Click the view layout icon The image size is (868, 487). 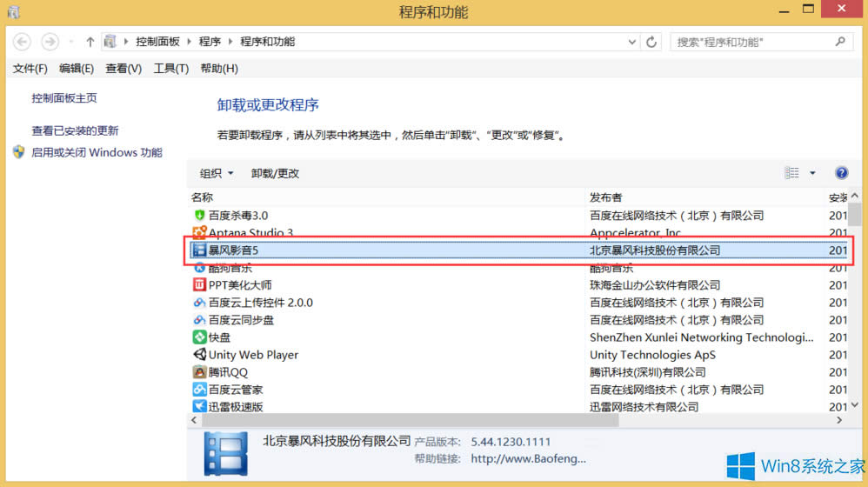click(791, 173)
